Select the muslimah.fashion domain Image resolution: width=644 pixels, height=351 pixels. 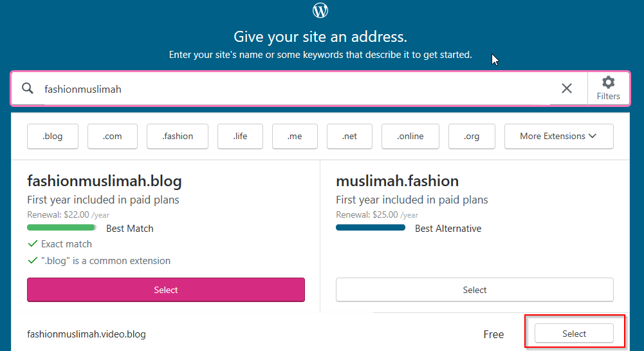pyautogui.click(x=474, y=290)
